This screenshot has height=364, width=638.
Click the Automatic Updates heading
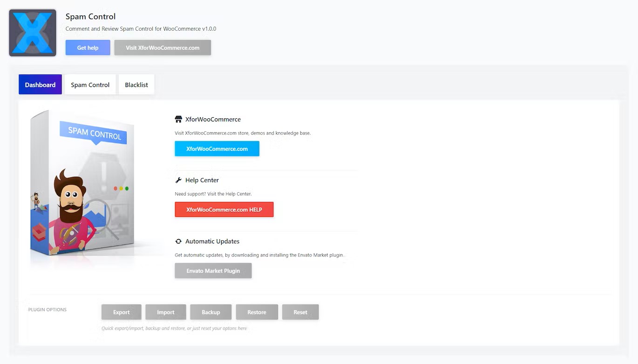pyautogui.click(x=212, y=241)
